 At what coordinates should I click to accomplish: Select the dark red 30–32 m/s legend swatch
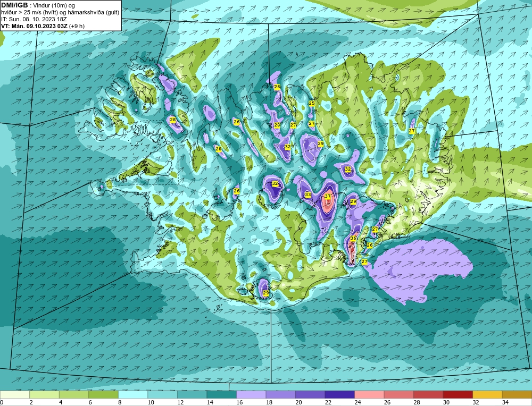pos(458,395)
